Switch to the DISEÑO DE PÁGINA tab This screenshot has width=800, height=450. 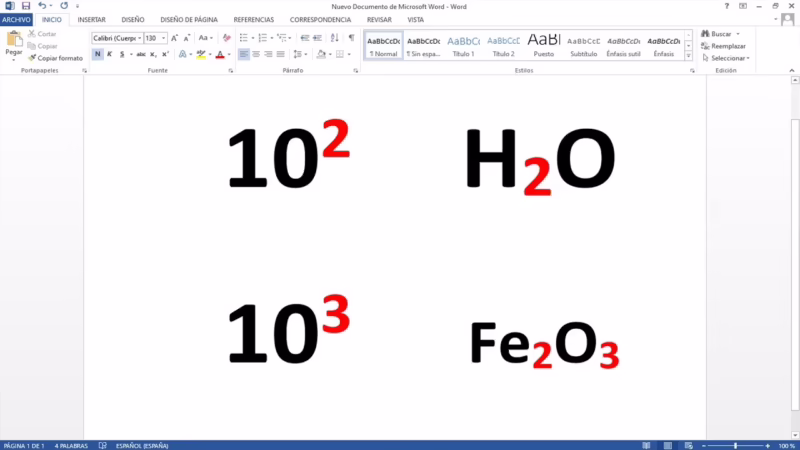[189, 19]
